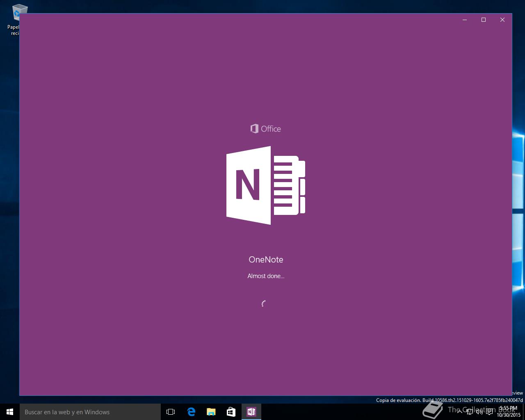Viewport: 525px width, 420px height.
Task: Close the OneNote window
Action: click(502, 20)
